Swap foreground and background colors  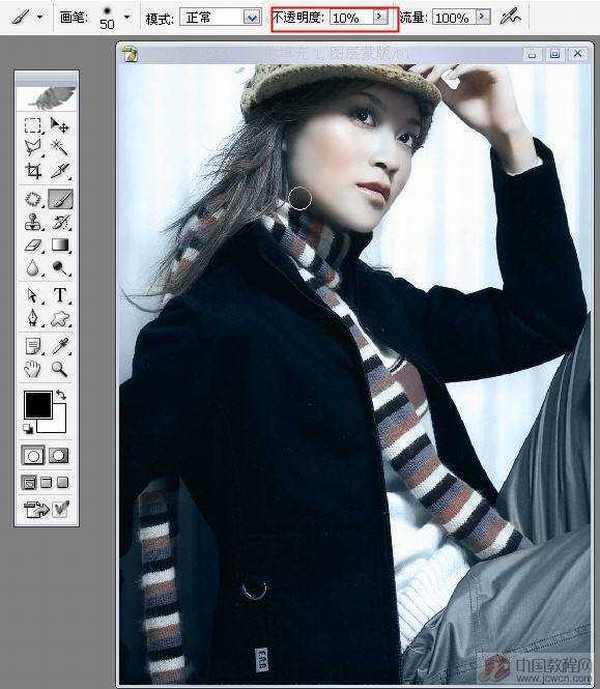tap(59, 396)
